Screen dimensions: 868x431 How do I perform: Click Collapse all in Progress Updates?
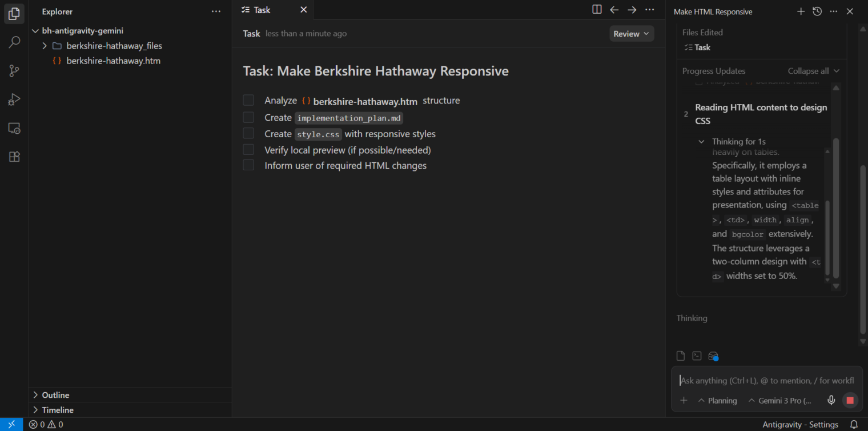(813, 71)
